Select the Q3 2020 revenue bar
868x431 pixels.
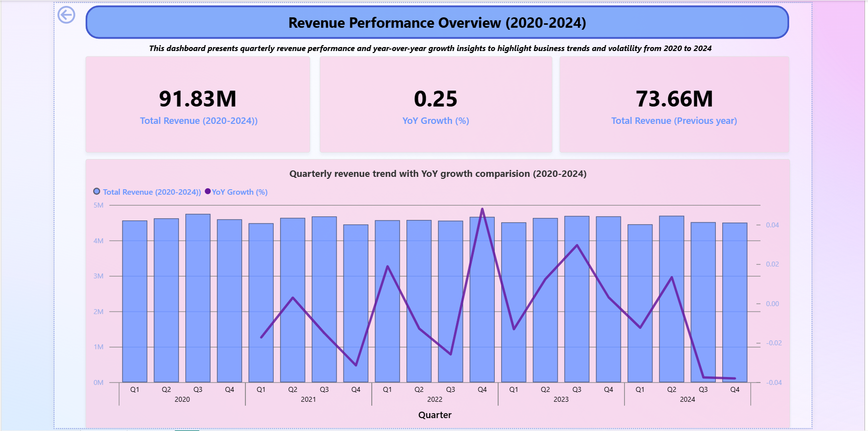pyautogui.click(x=198, y=298)
